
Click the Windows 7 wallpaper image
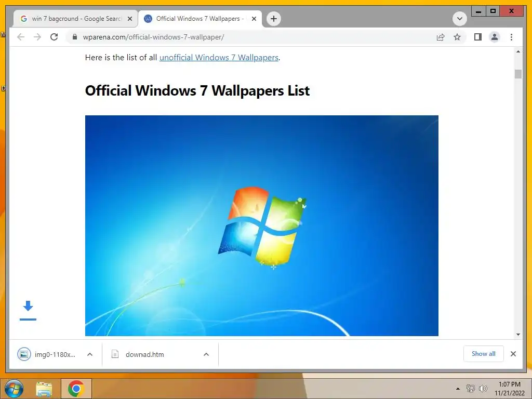(x=262, y=225)
